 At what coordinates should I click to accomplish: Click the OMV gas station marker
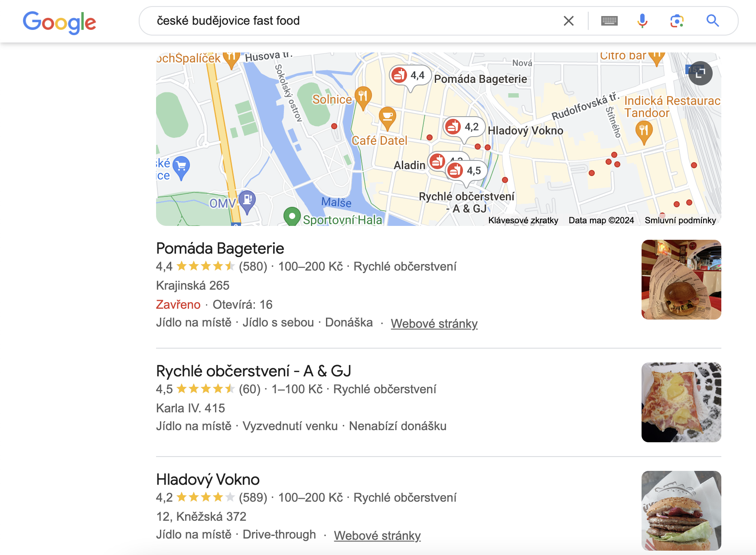(247, 200)
